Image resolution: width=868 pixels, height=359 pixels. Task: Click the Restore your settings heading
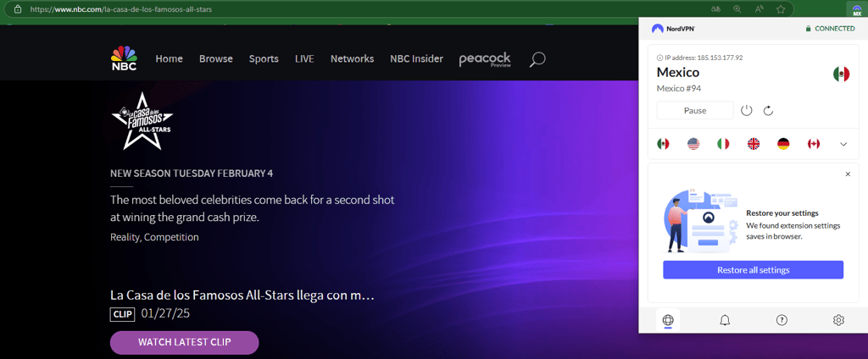pyautogui.click(x=782, y=213)
